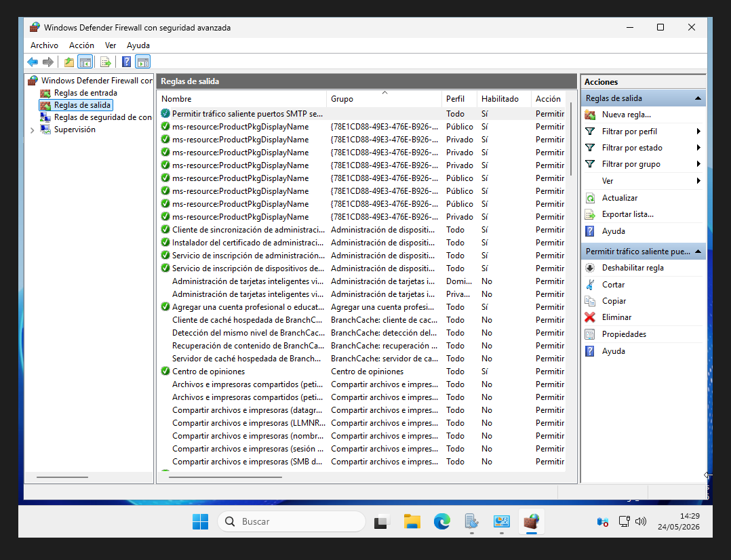Sort by the Grupo column header
731x560 pixels.
(x=384, y=99)
